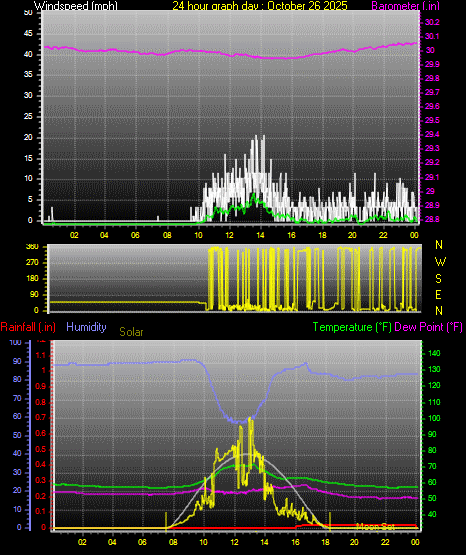Click the Humidity legend label

[x=86, y=327]
